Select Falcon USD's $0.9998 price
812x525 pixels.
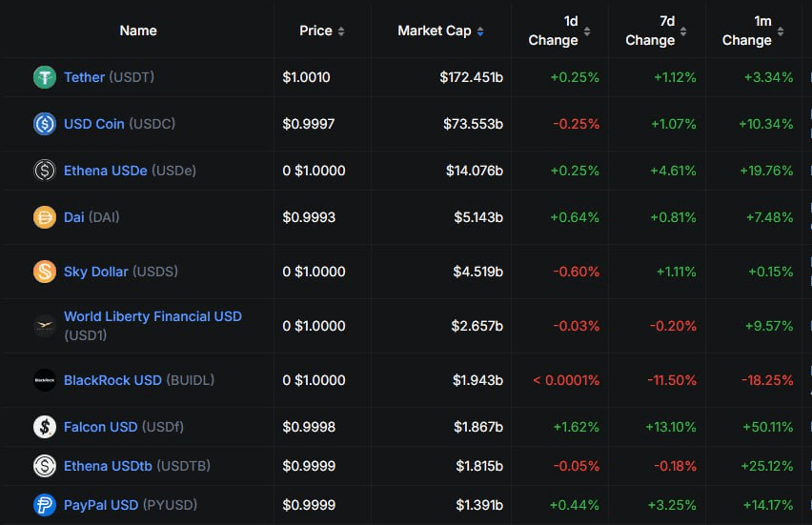click(x=309, y=427)
